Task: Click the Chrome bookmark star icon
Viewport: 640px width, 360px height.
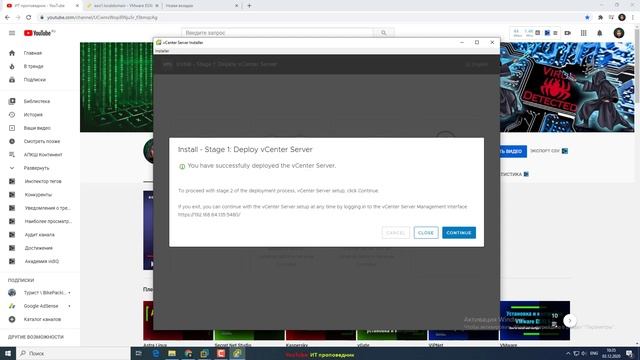Action: (x=587, y=18)
